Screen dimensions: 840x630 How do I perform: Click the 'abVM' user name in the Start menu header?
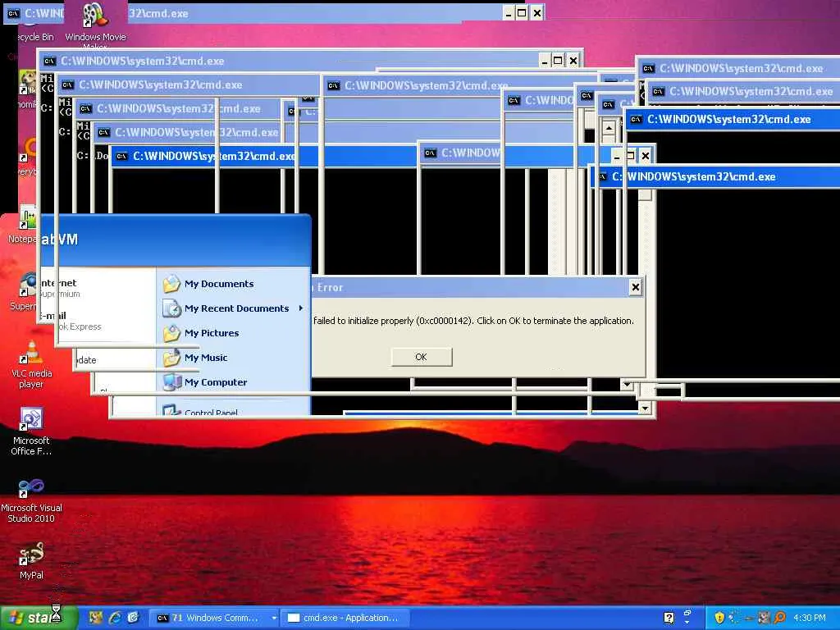[59, 239]
